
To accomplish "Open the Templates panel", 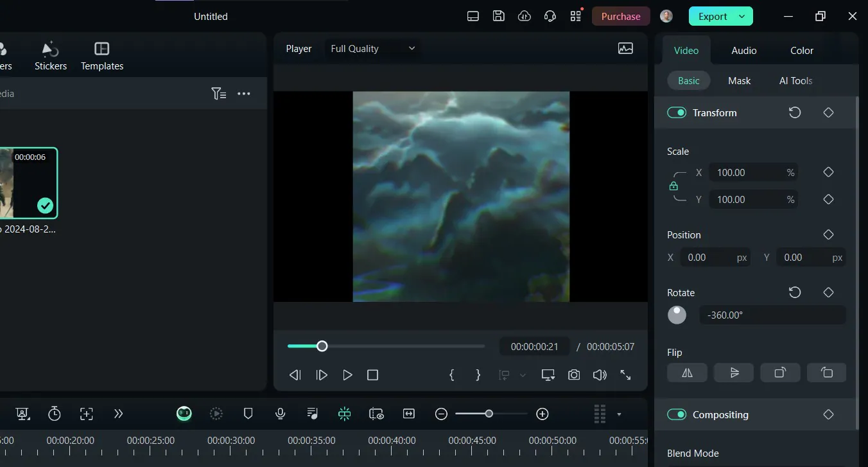I will pos(102,56).
